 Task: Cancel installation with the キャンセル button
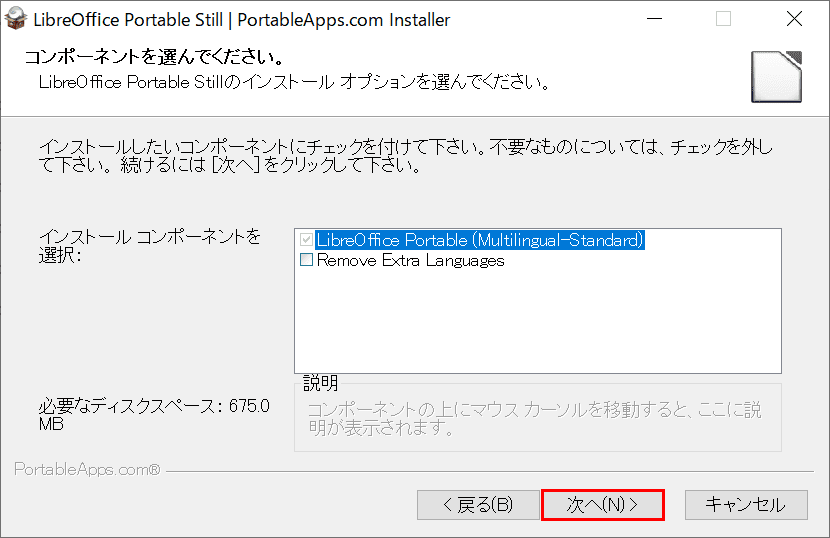(x=746, y=505)
